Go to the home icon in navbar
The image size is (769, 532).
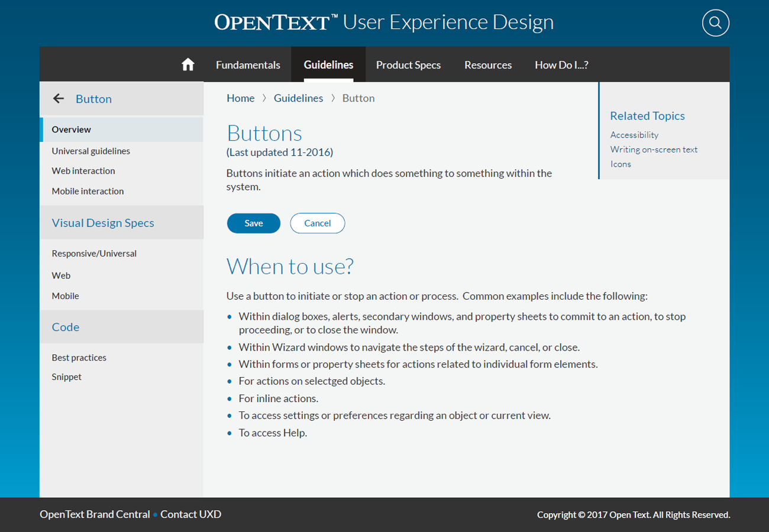[x=188, y=64]
